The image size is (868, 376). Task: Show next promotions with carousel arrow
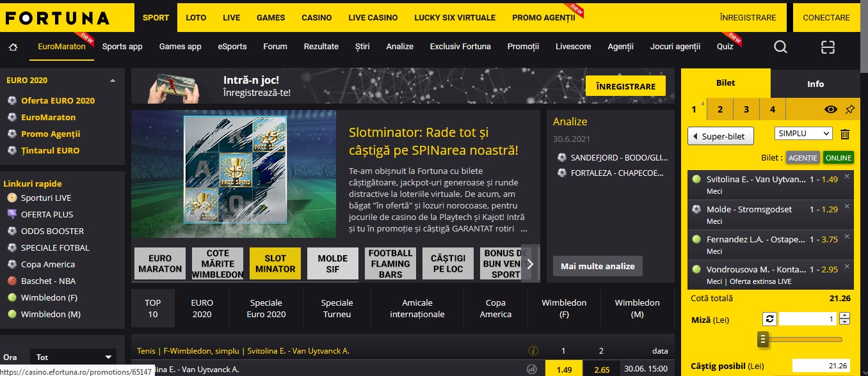[531, 263]
